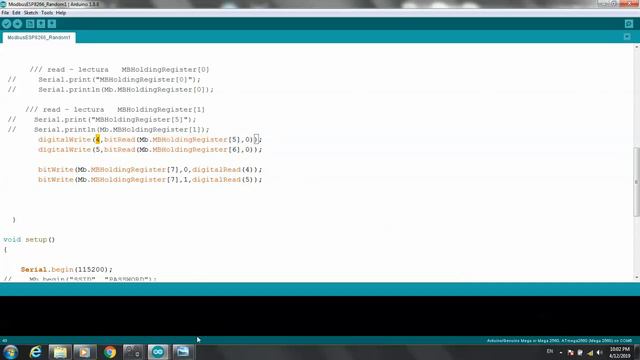Switch to Arduino IDE taskbar icon
The width and height of the screenshot is (640, 360).
(158, 352)
